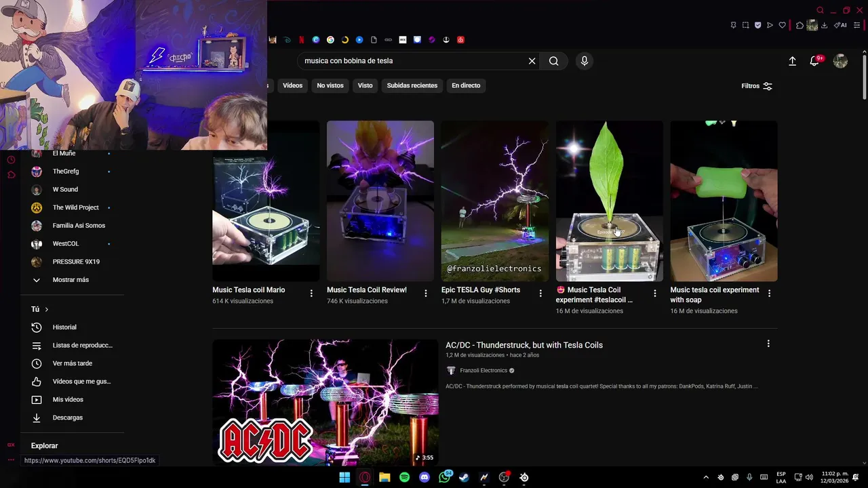Select the Subidas recientes filter chip
868x488 pixels.
[x=412, y=85]
